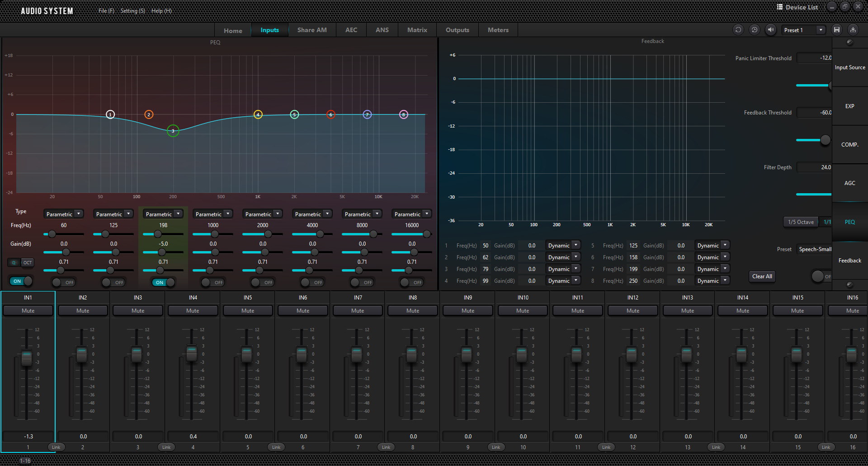Viewport: 868px width, 466px height.
Task: Select green EQ band node 3
Action: (x=173, y=131)
